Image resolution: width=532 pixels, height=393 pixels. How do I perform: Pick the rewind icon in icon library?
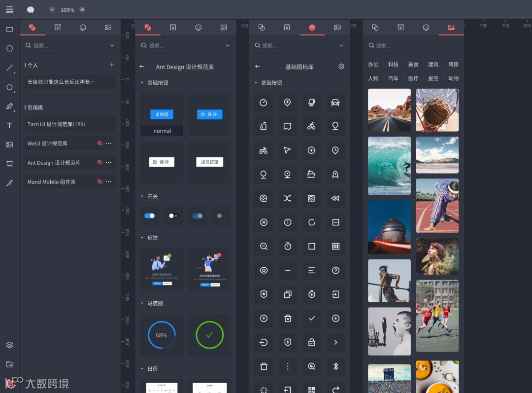335,198
